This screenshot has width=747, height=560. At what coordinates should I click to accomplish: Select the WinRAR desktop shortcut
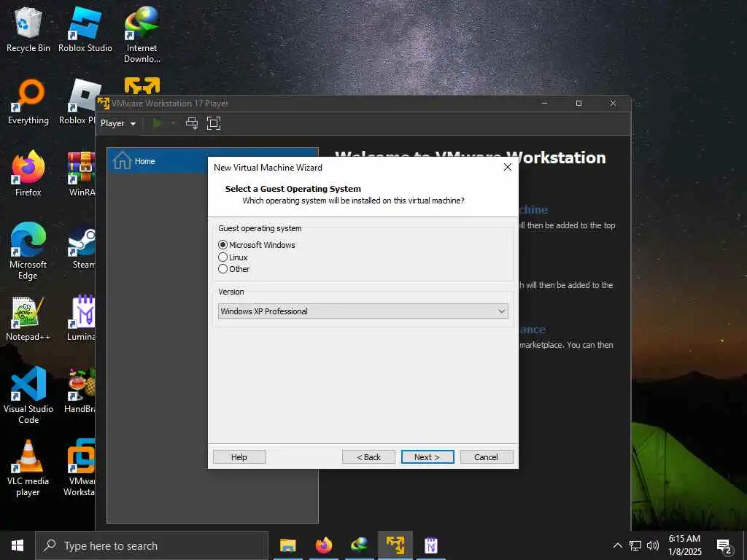coord(82,174)
